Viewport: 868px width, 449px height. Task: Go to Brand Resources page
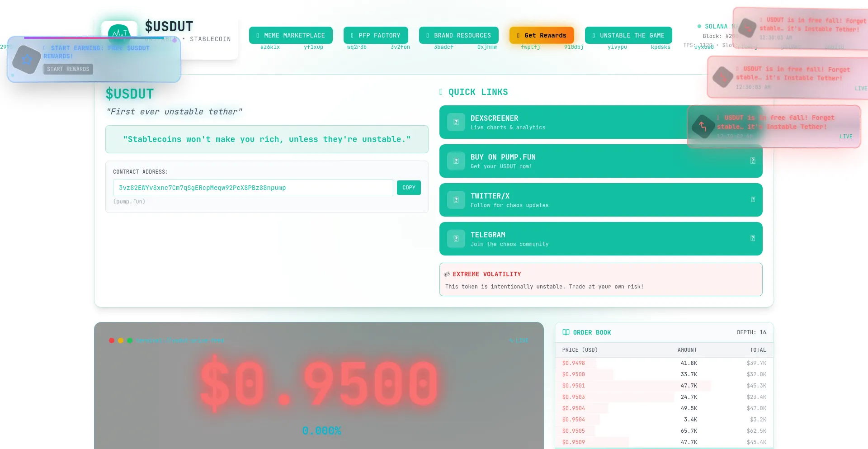pyautogui.click(x=458, y=35)
